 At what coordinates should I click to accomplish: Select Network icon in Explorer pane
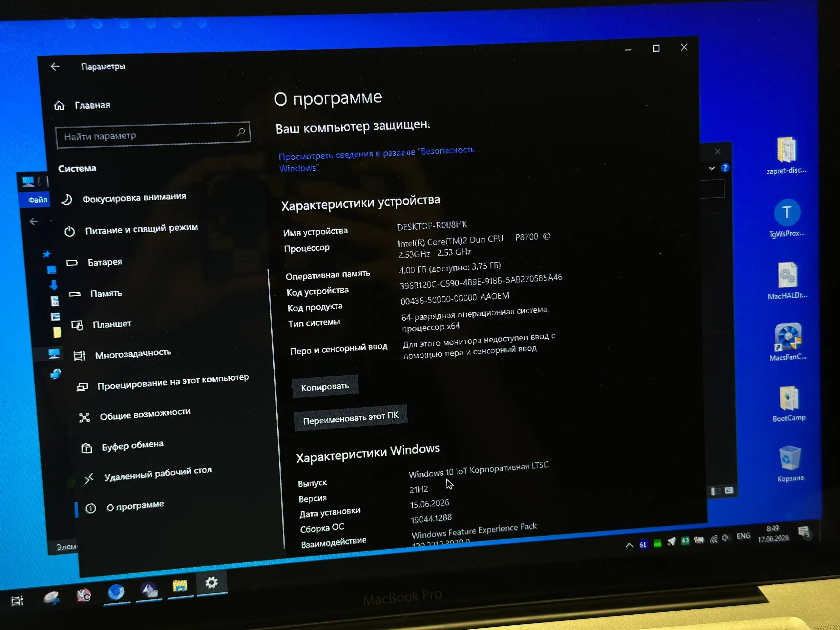55,374
